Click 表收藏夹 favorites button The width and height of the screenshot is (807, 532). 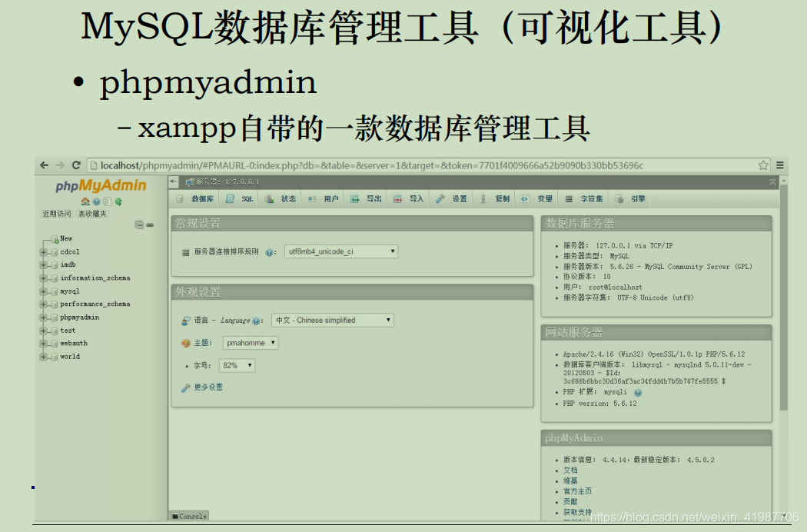click(x=93, y=214)
